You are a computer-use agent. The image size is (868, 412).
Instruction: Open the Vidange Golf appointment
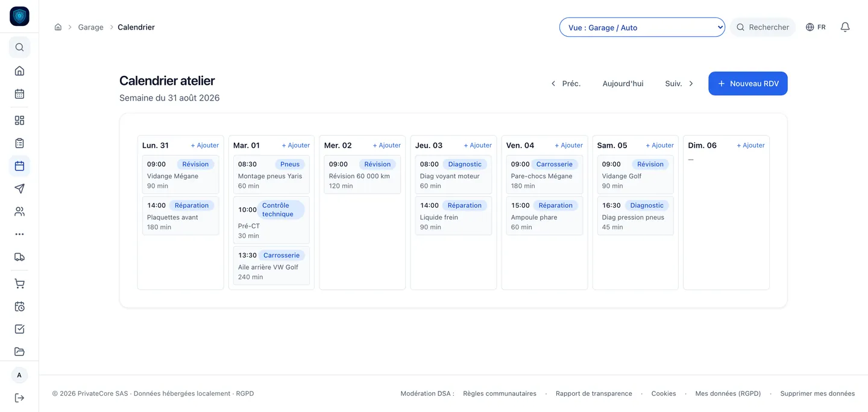(x=635, y=175)
